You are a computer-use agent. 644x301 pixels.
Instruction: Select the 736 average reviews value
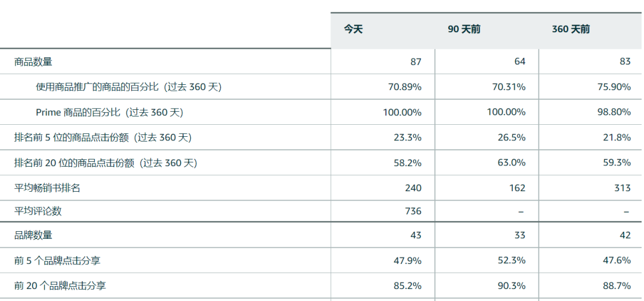coord(413,211)
